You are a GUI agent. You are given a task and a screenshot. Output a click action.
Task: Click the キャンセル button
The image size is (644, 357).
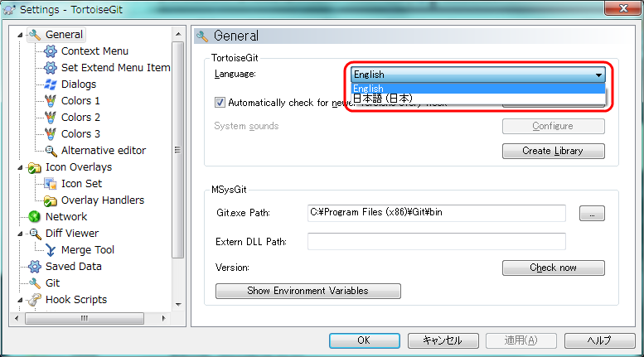coord(443,340)
